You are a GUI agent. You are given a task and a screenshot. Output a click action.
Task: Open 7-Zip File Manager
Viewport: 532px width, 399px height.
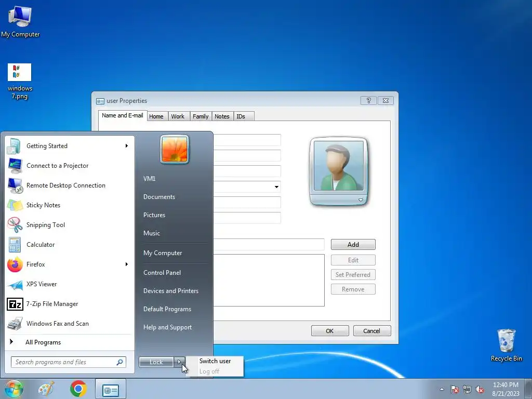pos(70,303)
